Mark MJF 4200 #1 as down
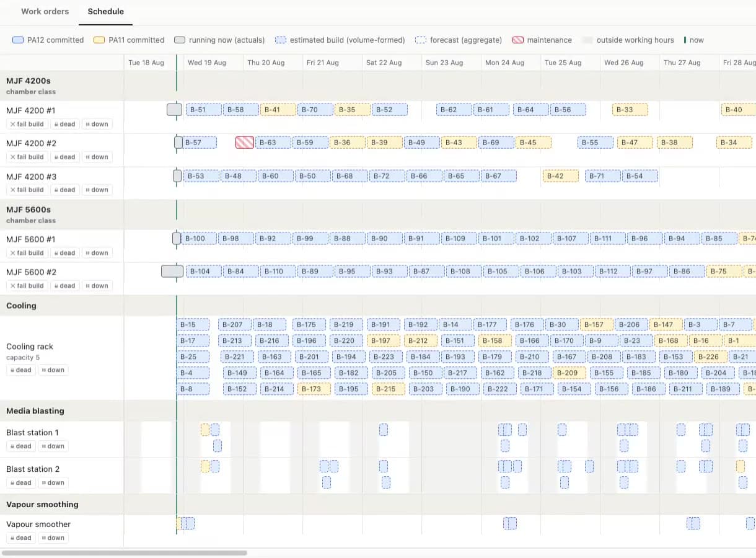The height and width of the screenshot is (558, 756). point(97,124)
